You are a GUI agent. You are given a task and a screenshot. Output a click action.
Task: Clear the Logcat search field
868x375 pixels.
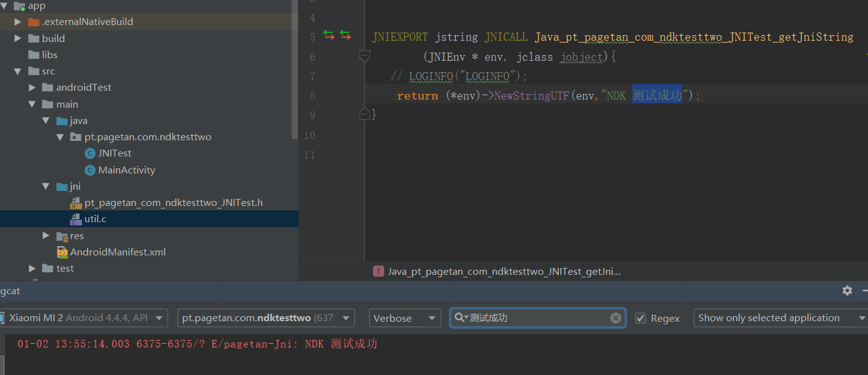pyautogui.click(x=616, y=318)
